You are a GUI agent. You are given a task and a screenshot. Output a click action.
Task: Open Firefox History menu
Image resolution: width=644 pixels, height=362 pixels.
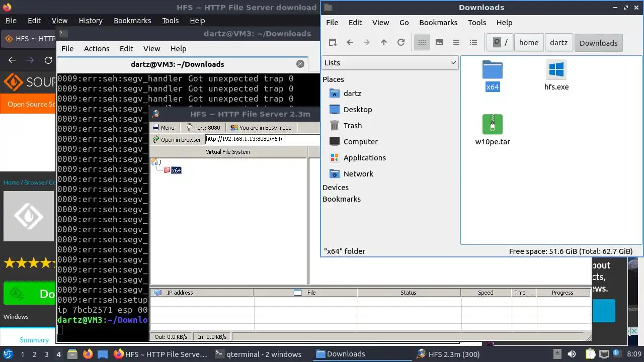[91, 21]
